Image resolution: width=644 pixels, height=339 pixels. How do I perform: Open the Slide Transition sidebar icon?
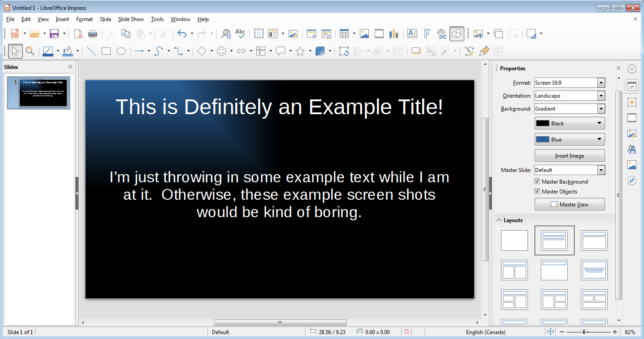(632, 118)
